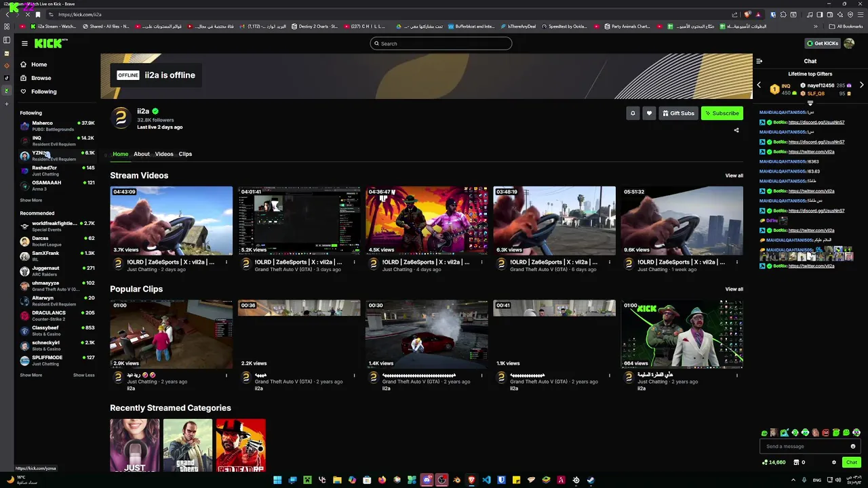Focus the Kick search box
Screen dimensions: 868x488
(x=441, y=43)
